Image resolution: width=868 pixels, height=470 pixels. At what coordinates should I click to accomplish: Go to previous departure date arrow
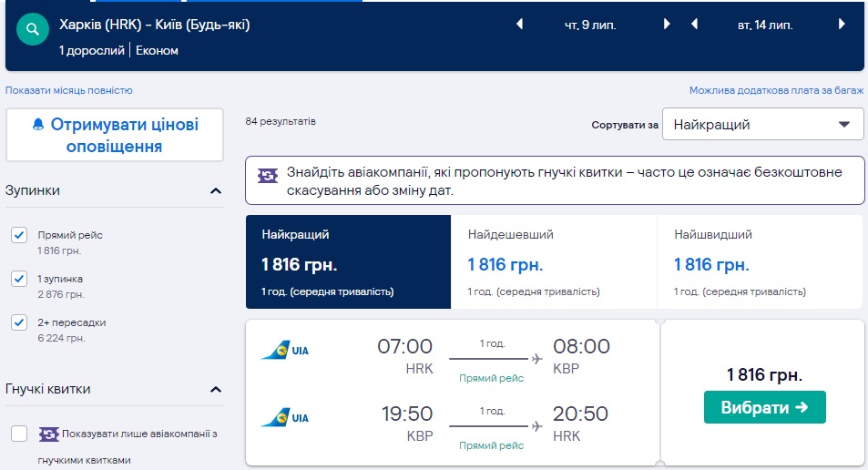tap(520, 25)
